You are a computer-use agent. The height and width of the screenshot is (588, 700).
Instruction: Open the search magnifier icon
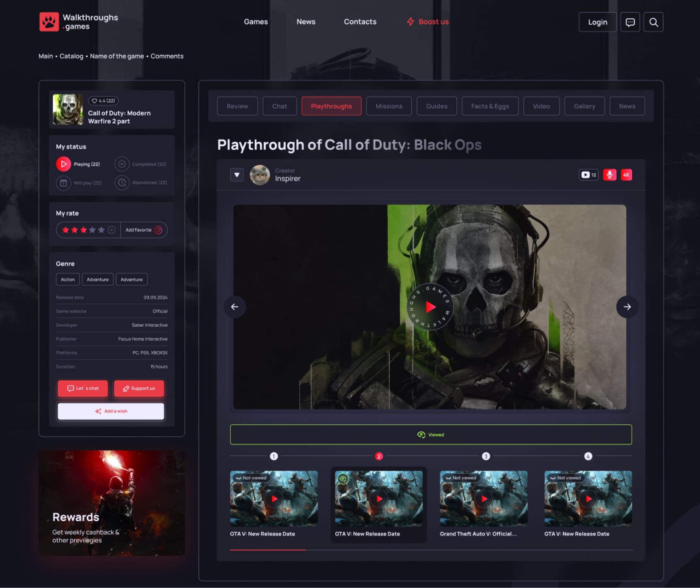pos(653,22)
